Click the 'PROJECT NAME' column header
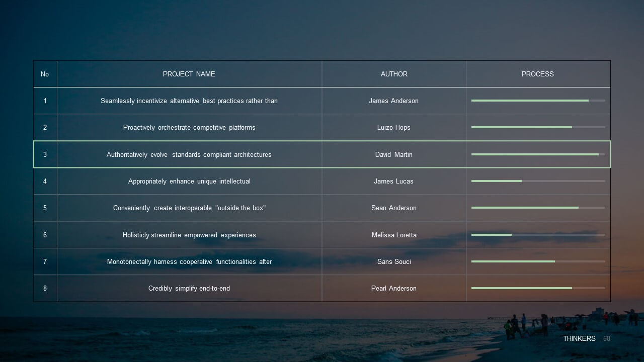 click(189, 74)
